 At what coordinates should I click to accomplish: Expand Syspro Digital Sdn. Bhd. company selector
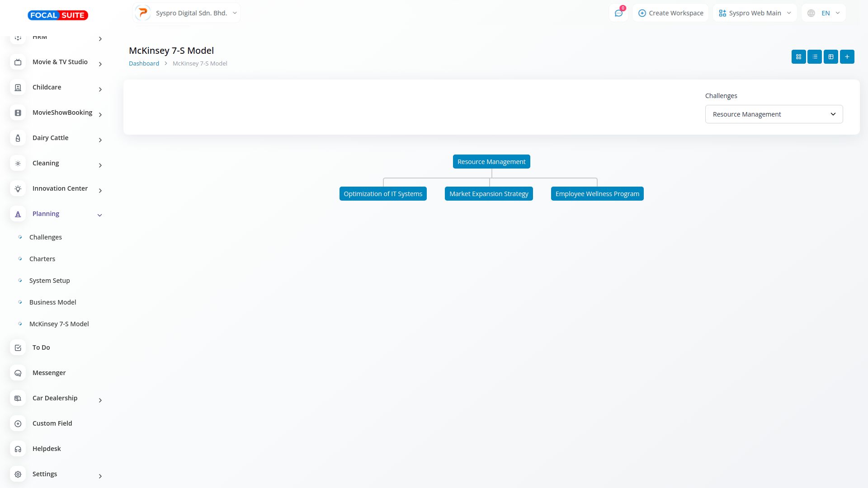[187, 13]
